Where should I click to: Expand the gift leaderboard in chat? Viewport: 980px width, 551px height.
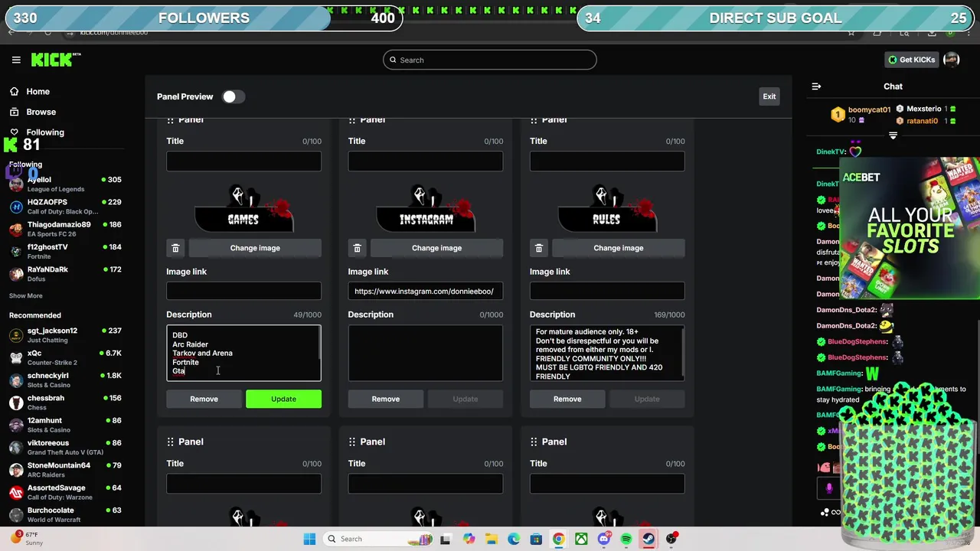[893, 135]
